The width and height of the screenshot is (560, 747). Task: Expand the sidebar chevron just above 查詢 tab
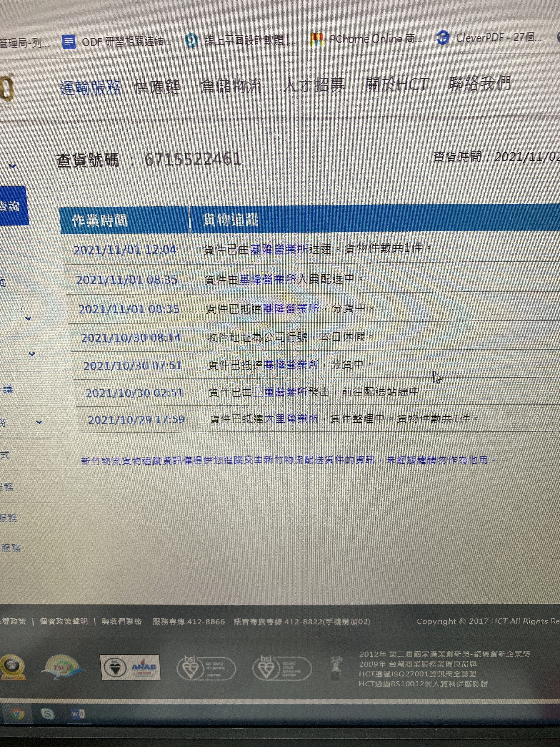(12, 166)
